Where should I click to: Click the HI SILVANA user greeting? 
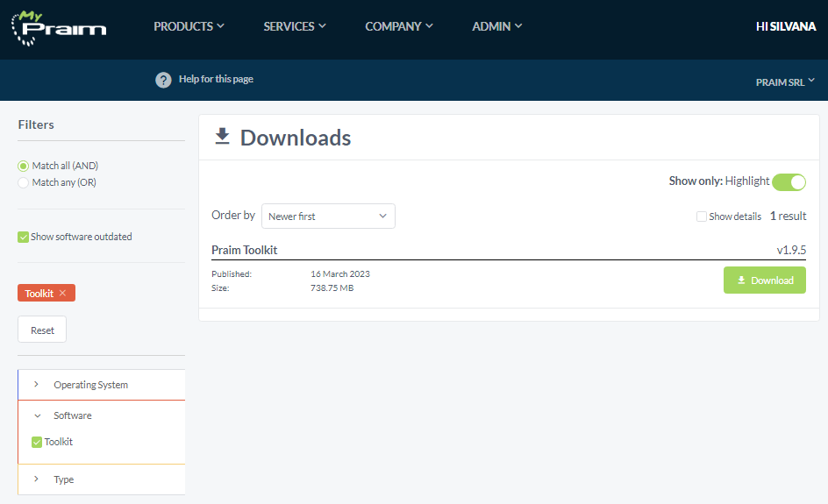pyautogui.click(x=786, y=26)
